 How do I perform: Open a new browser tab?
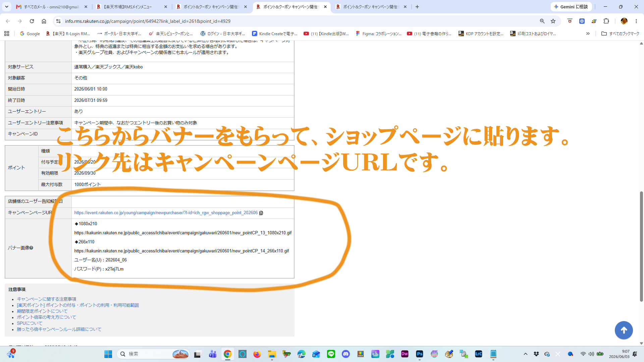(x=417, y=7)
